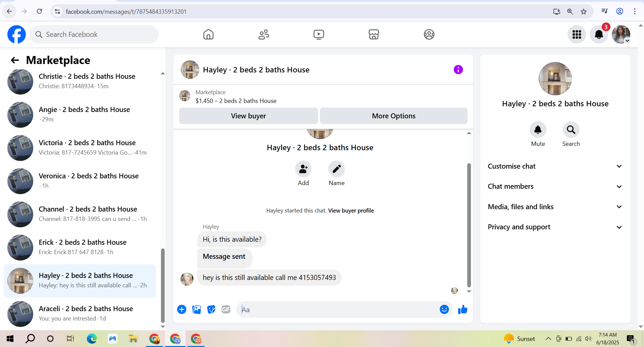Screen dimensions: 644x347
Task: Reload the page
Action: click(39, 11)
